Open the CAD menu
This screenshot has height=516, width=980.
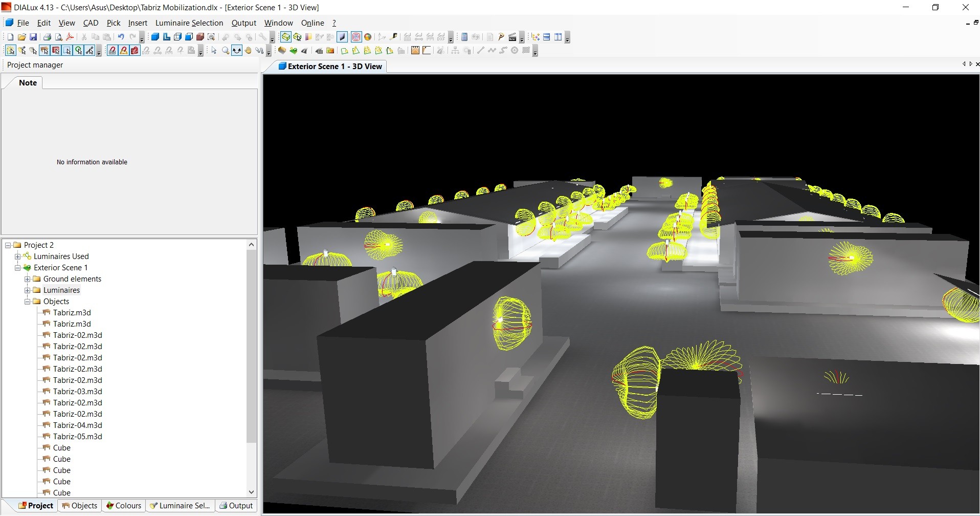coord(91,23)
